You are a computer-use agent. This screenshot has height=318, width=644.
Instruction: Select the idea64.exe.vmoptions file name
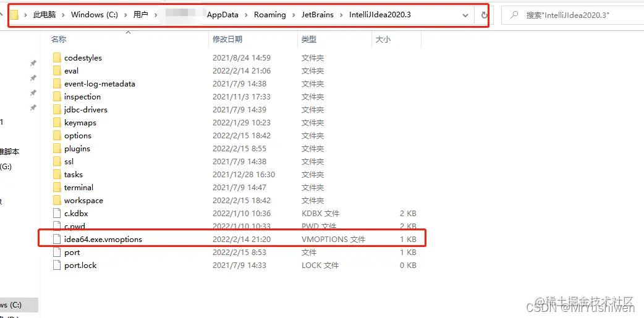103,239
